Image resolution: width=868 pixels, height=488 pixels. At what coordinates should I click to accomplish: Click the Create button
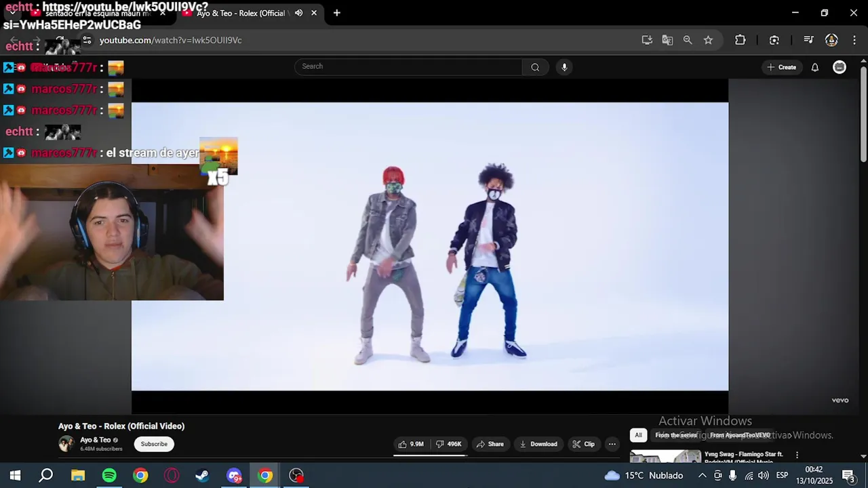click(781, 67)
